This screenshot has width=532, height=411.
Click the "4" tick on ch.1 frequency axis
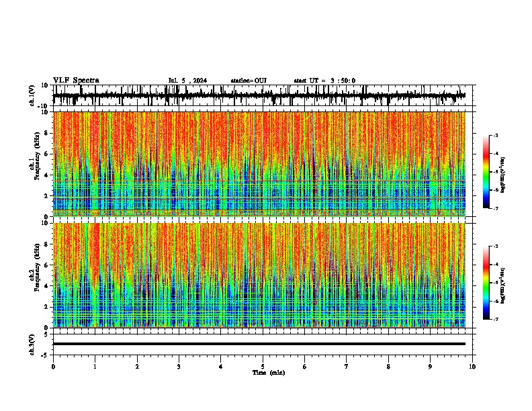[46, 175]
